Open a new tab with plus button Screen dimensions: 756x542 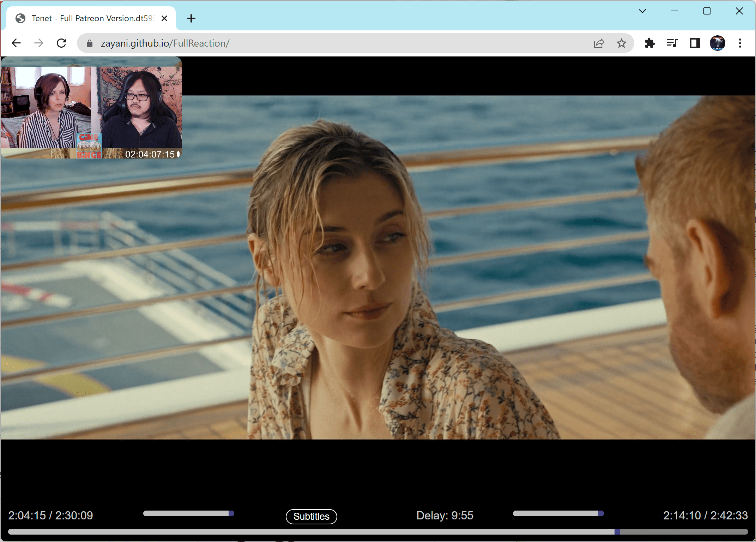(x=191, y=18)
